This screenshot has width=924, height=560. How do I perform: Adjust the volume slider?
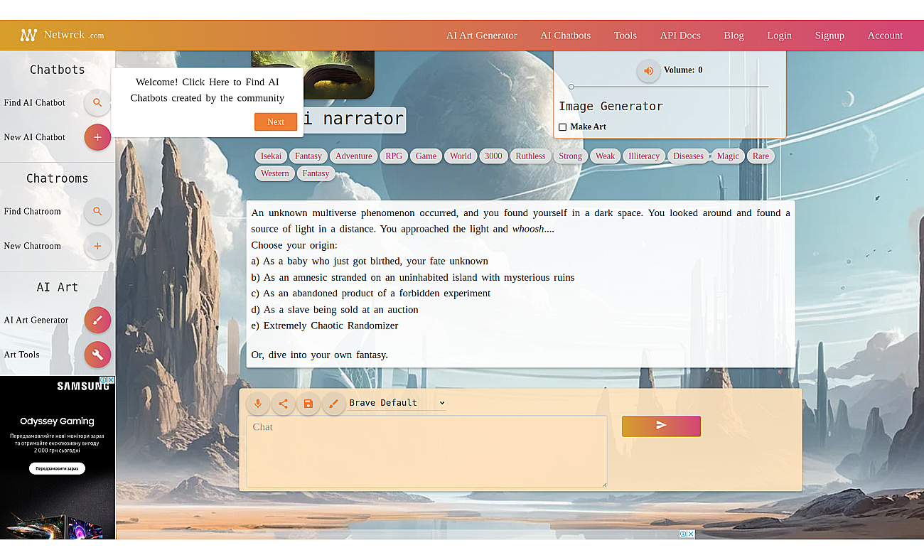[x=668, y=87]
